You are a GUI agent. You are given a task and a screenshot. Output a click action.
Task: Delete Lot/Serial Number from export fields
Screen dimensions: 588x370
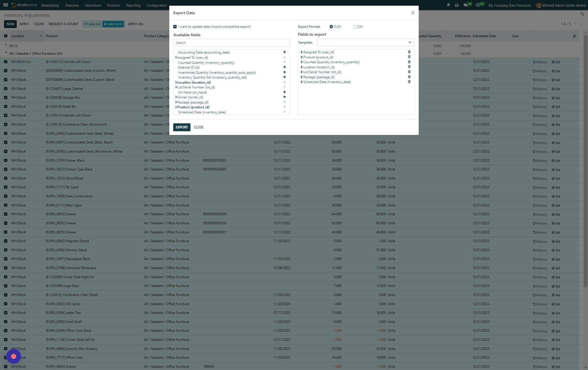tap(409, 72)
